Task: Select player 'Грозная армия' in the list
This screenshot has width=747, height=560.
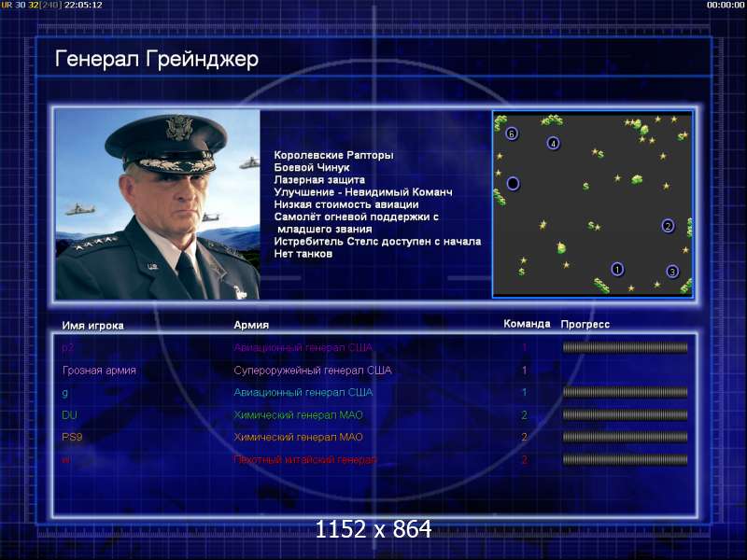Action: (x=99, y=371)
